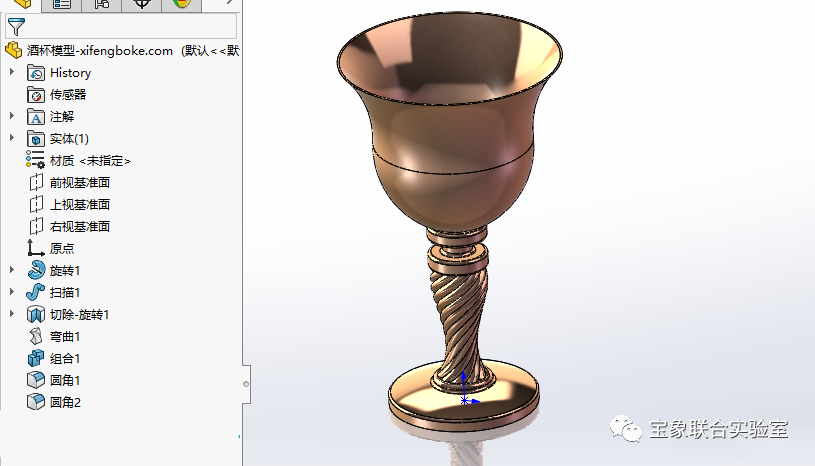Click the 圆角1 fillet feature icon
Viewport: 815px width, 466px height.
click(35, 380)
